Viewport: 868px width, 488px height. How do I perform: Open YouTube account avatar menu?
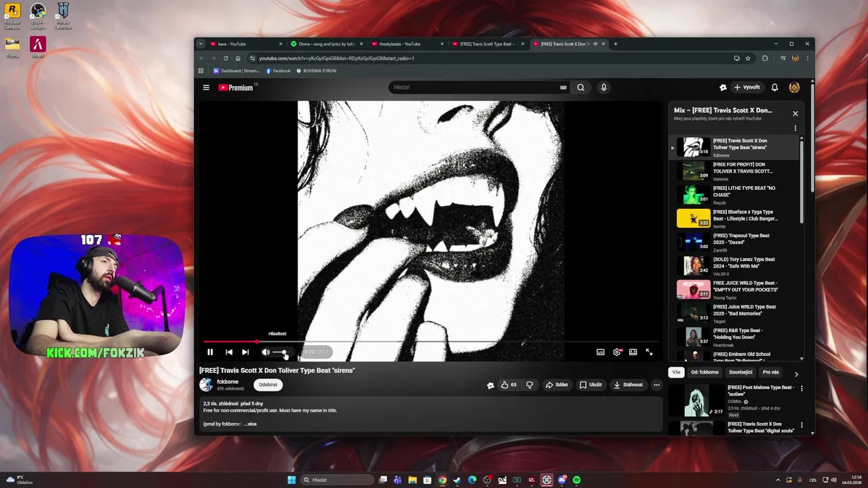click(794, 87)
